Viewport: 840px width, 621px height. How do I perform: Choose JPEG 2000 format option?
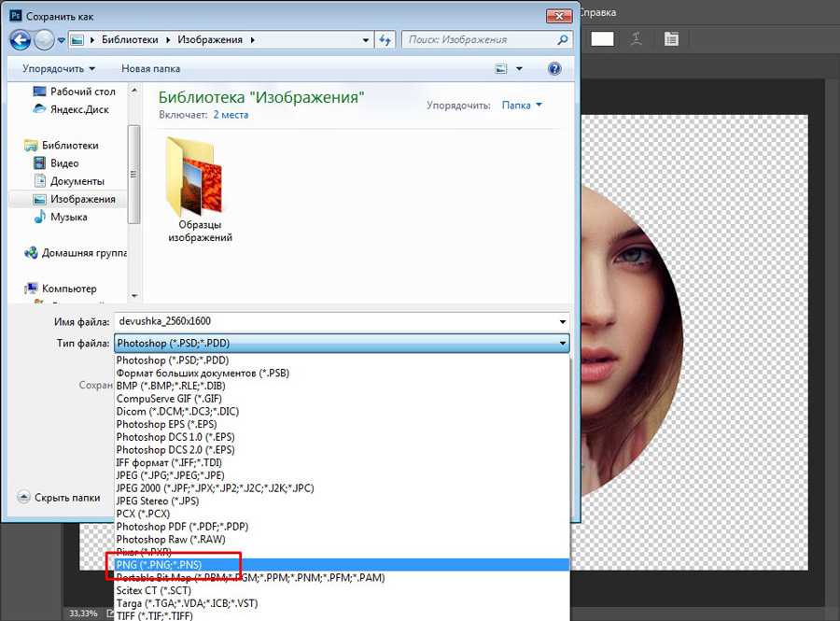342,488
